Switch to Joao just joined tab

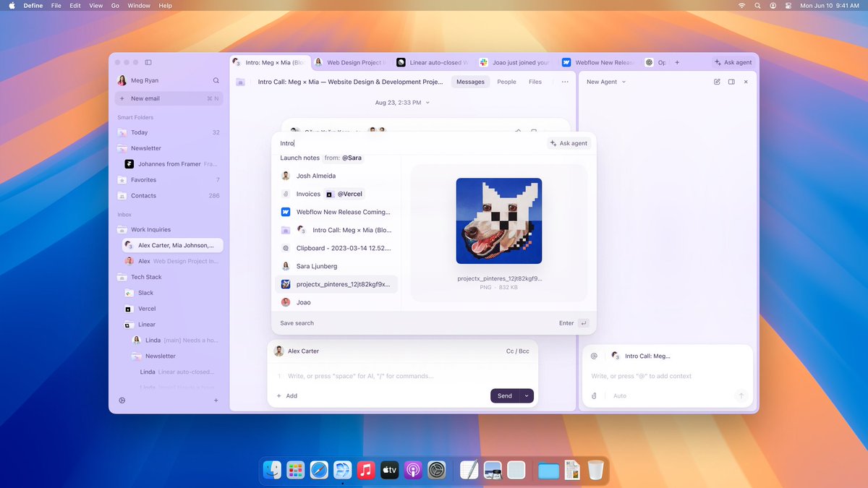coord(514,63)
